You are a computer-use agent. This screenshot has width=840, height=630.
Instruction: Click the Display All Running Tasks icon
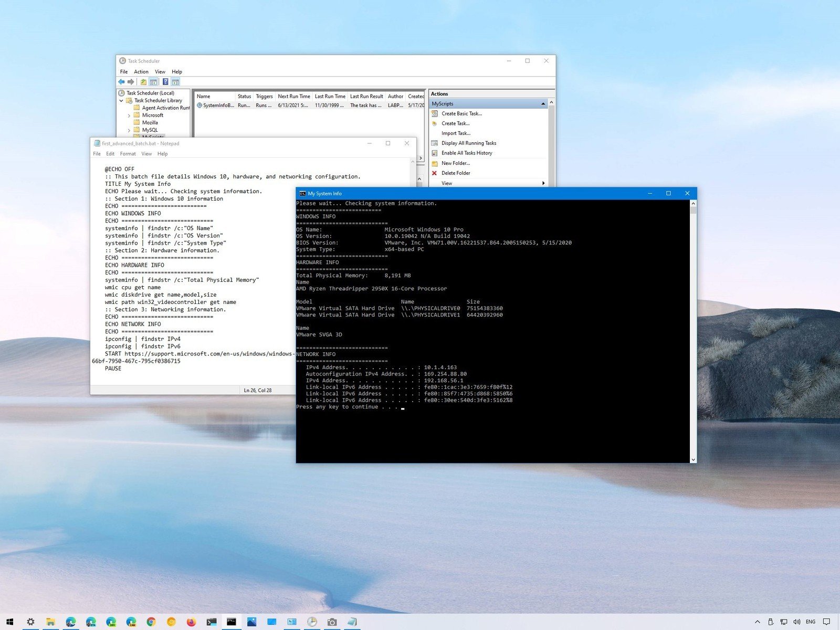[x=435, y=143]
